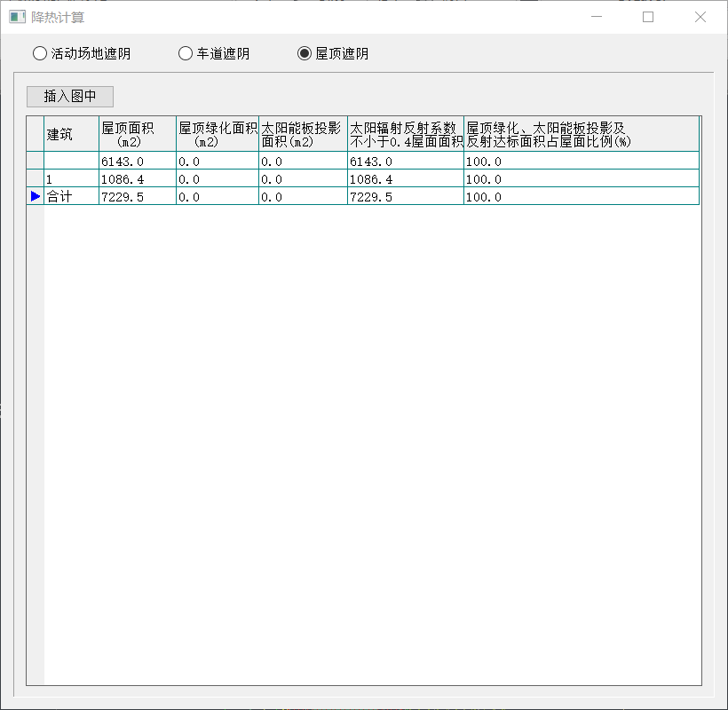This screenshot has height=710, width=728.
Task: Click the 屋顶面积 (m2) column header
Action: [137, 134]
